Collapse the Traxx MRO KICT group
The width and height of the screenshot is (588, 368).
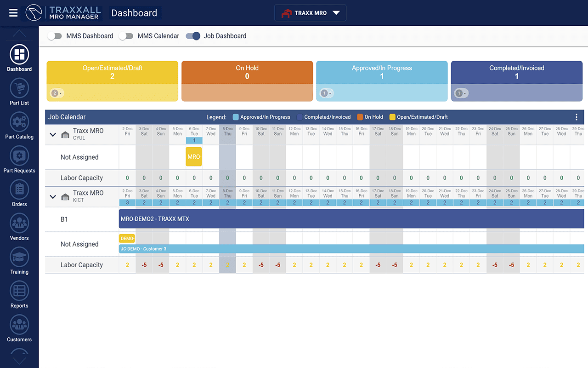pos(53,197)
